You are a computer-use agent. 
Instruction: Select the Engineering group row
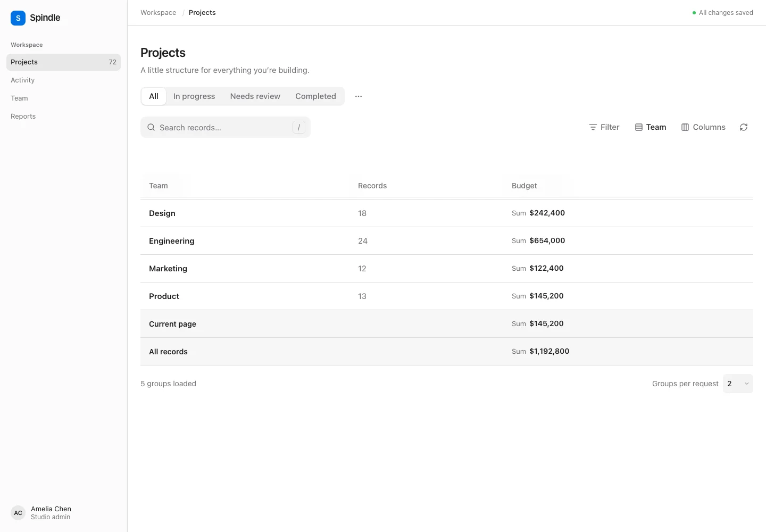point(447,241)
